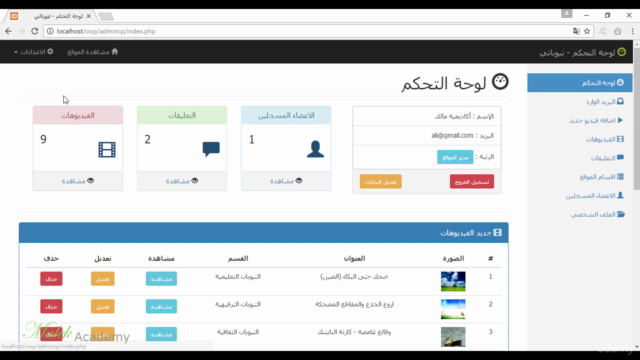
Task: Open الملف الشخصي sidebar link
Action: [598, 214]
